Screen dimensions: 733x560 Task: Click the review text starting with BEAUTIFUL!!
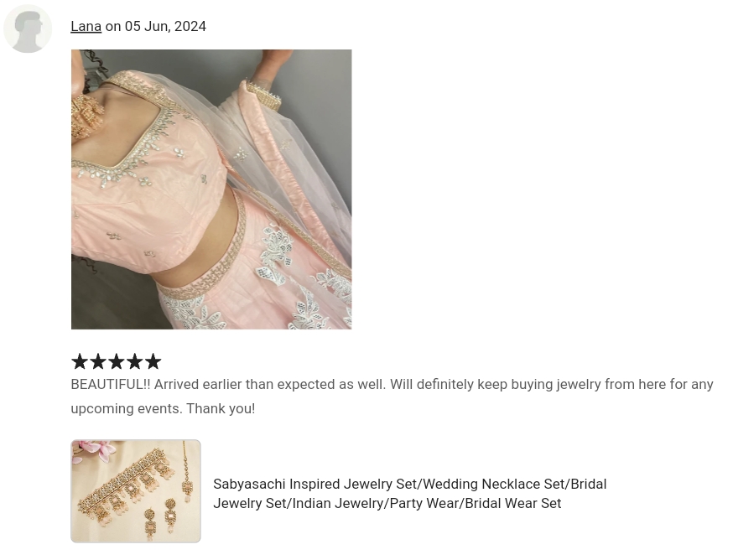pos(392,397)
